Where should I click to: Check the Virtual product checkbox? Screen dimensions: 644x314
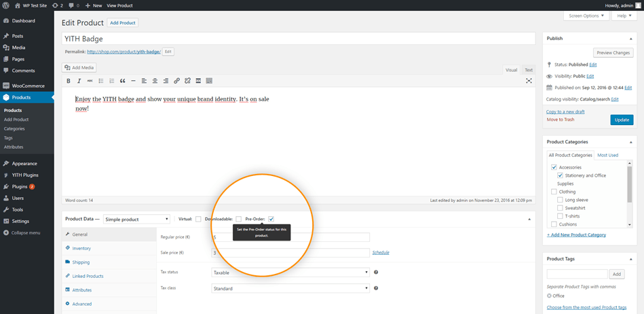198,219
